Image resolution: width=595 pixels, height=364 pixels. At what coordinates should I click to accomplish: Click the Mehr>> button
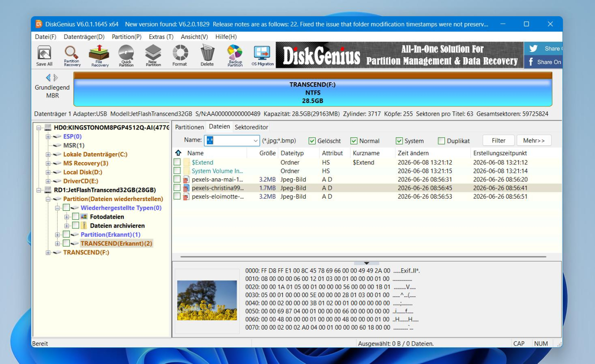(534, 141)
